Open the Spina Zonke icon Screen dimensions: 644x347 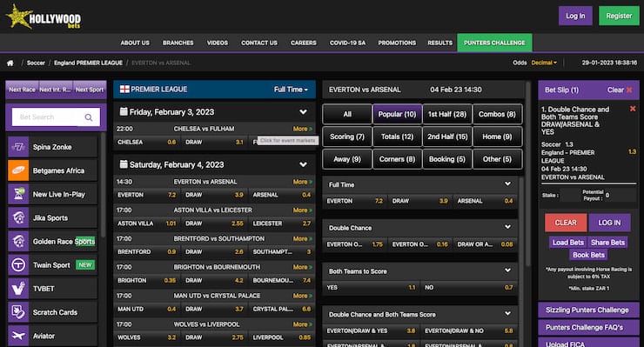[x=18, y=147]
